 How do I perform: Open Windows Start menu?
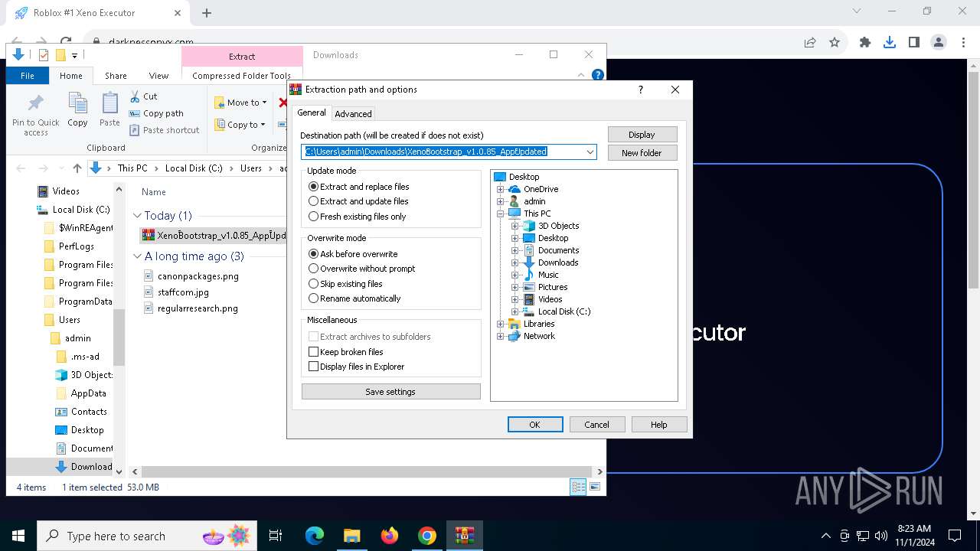pos(18,536)
